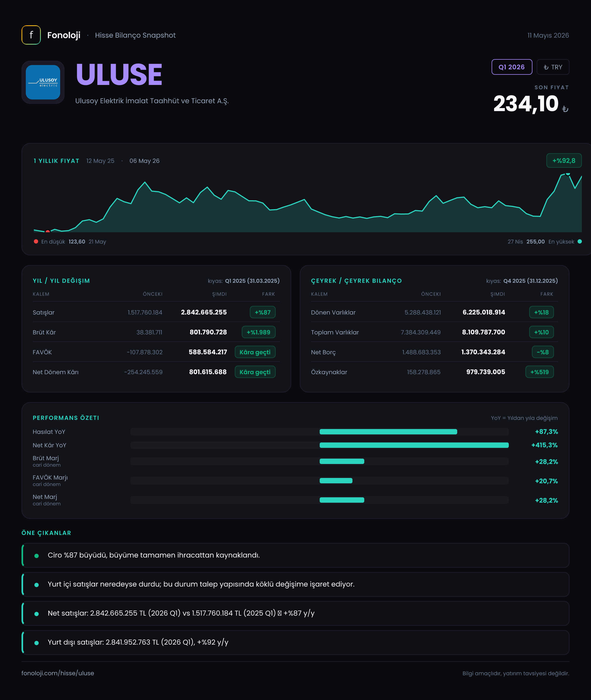Click the Satışlar +%87 change badge

[263, 312]
